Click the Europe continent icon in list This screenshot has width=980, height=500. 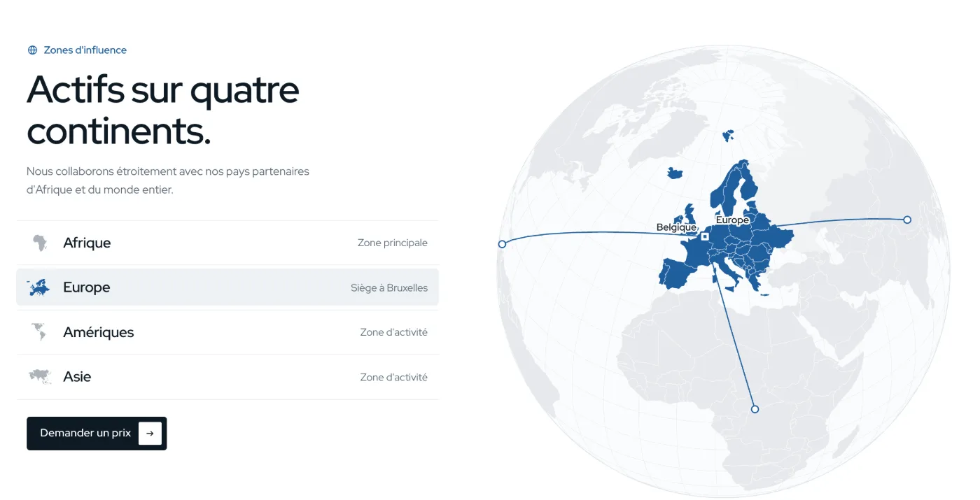[39, 287]
